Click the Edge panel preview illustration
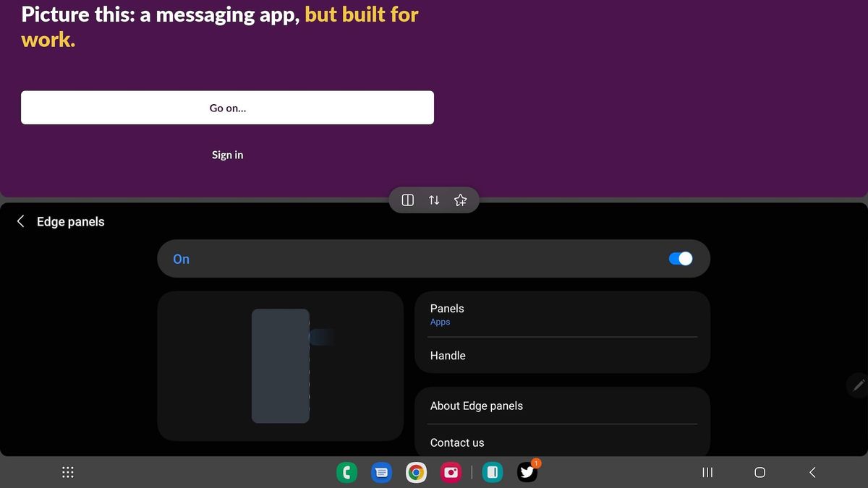 (281, 366)
